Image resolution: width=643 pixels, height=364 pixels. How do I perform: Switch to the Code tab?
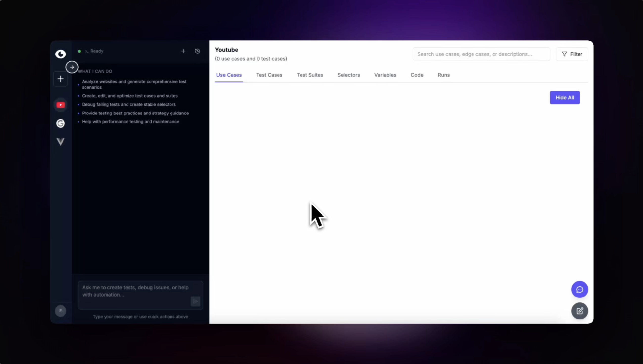click(x=417, y=75)
